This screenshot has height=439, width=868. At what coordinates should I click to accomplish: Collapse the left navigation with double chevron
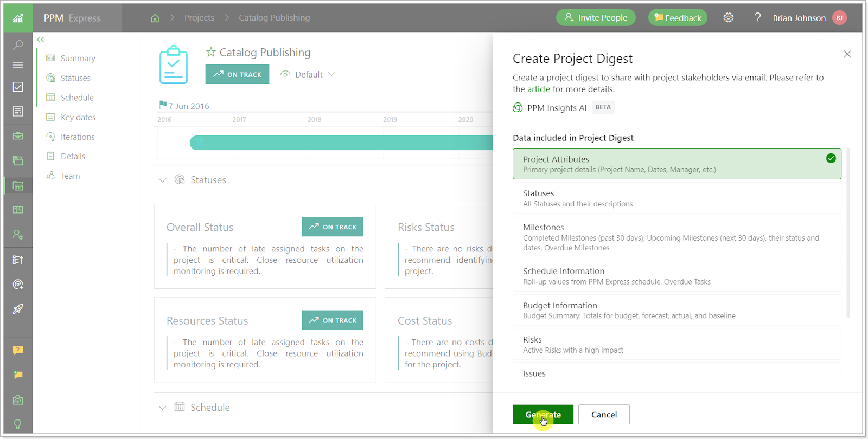[41, 40]
